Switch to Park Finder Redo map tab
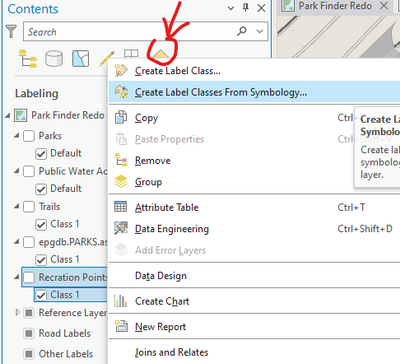The image size is (400, 364). click(335, 6)
